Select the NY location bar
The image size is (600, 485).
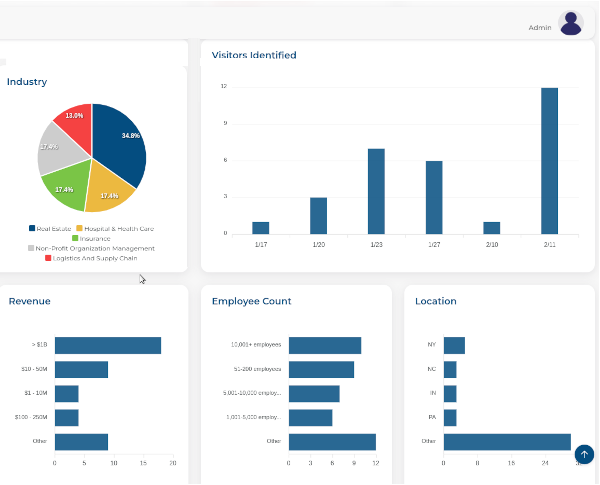click(454, 345)
